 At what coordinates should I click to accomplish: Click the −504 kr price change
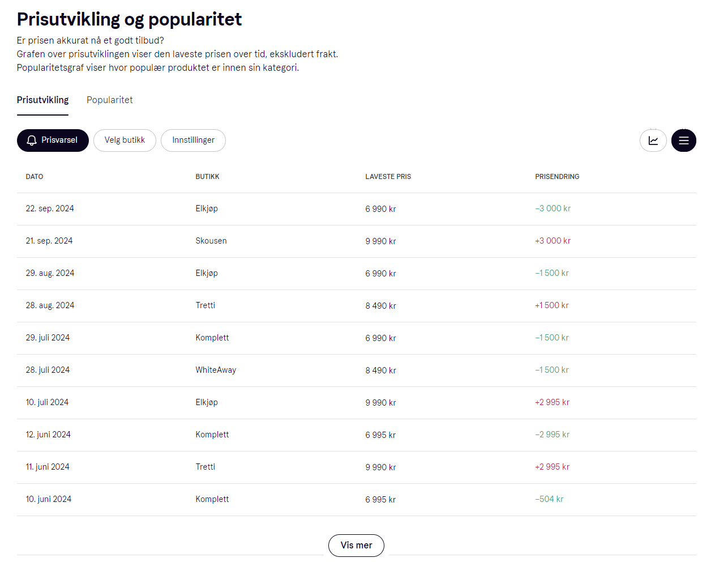(549, 499)
